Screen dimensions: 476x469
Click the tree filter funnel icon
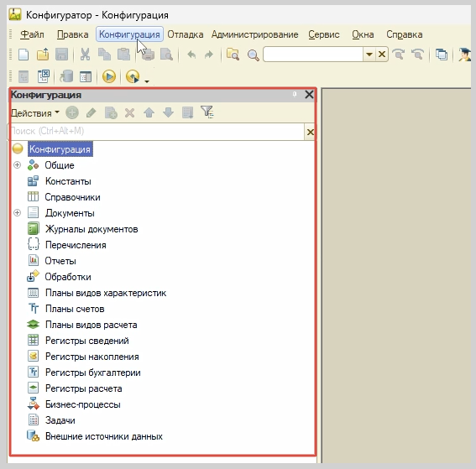207,112
